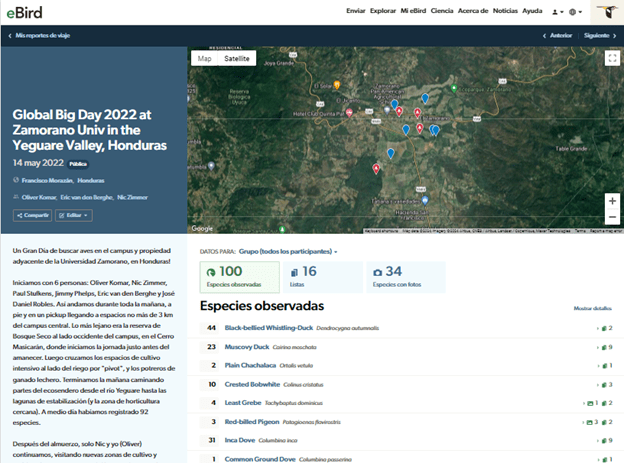Open the Editar dropdown button
The height and width of the screenshot is (463, 624).
(74, 215)
